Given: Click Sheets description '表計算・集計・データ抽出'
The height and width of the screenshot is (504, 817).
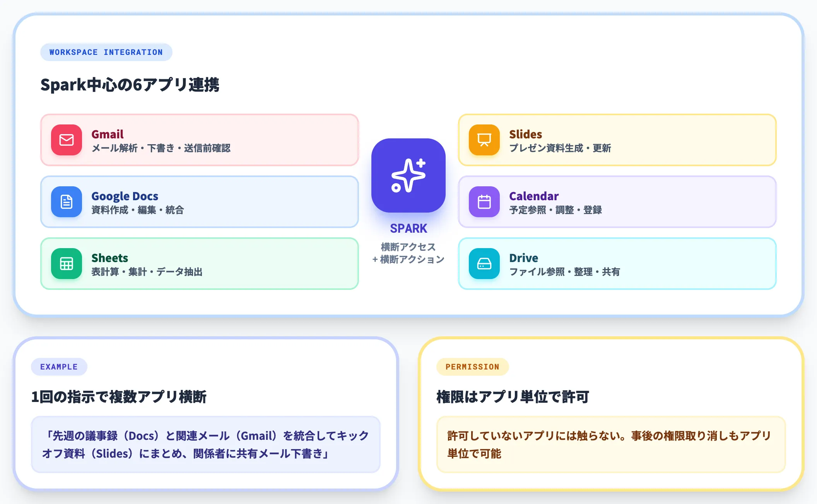Looking at the screenshot, I should click(x=147, y=272).
